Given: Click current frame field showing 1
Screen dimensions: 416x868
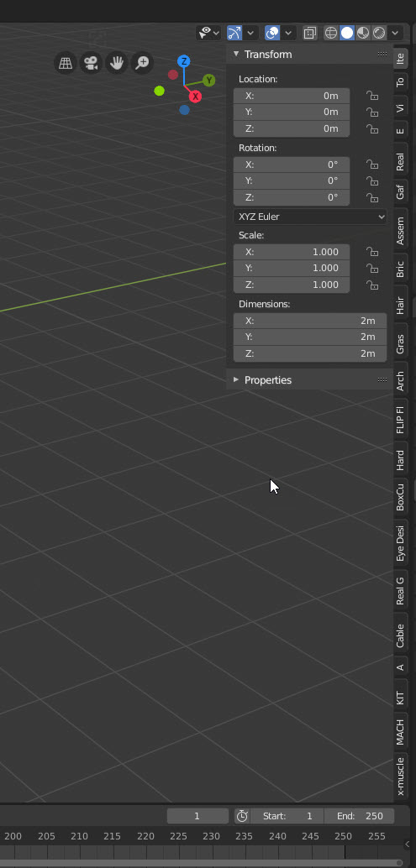Looking at the screenshot, I should 197,816.
